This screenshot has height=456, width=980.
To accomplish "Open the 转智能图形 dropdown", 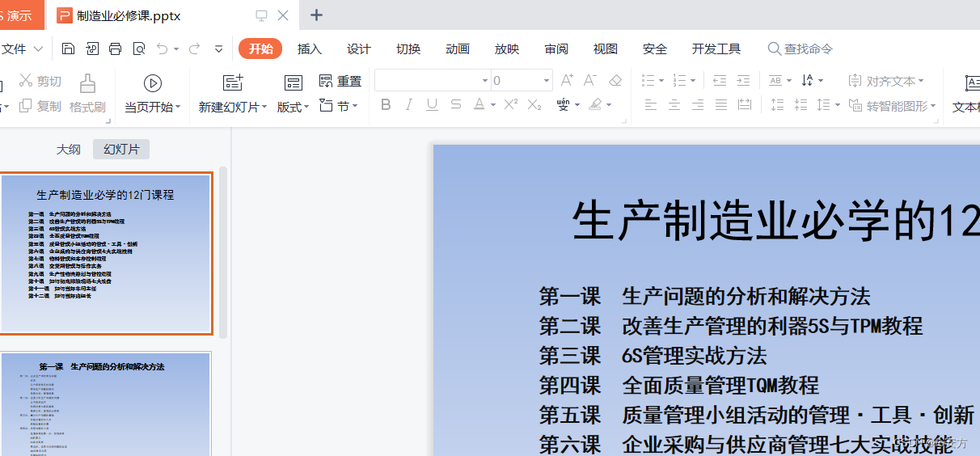I will pyautogui.click(x=892, y=106).
